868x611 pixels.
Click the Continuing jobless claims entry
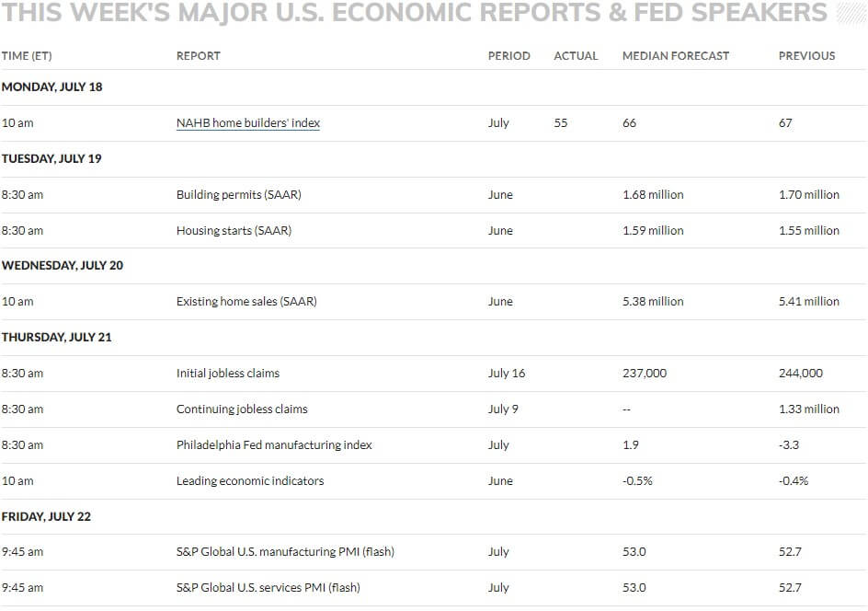coord(242,409)
